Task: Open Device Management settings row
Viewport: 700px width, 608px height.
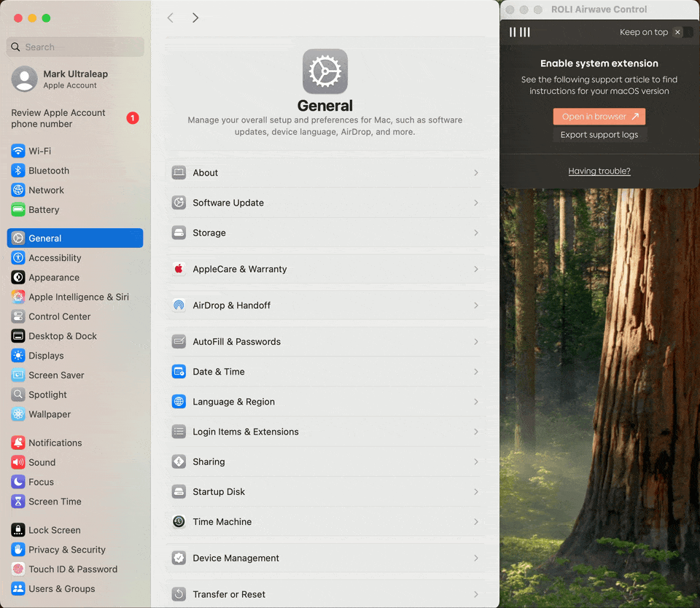Action: point(325,558)
